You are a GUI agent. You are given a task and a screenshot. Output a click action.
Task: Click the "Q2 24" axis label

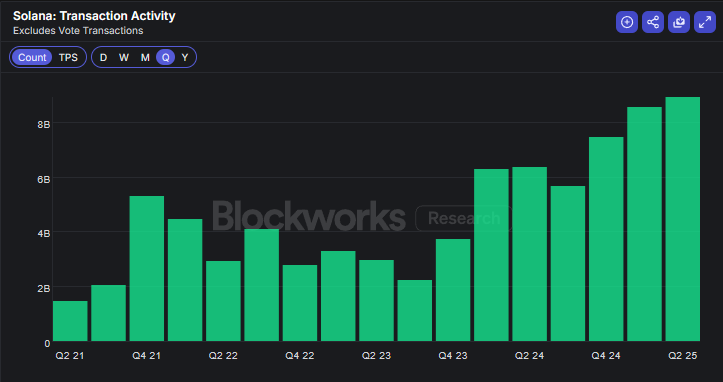click(x=529, y=356)
